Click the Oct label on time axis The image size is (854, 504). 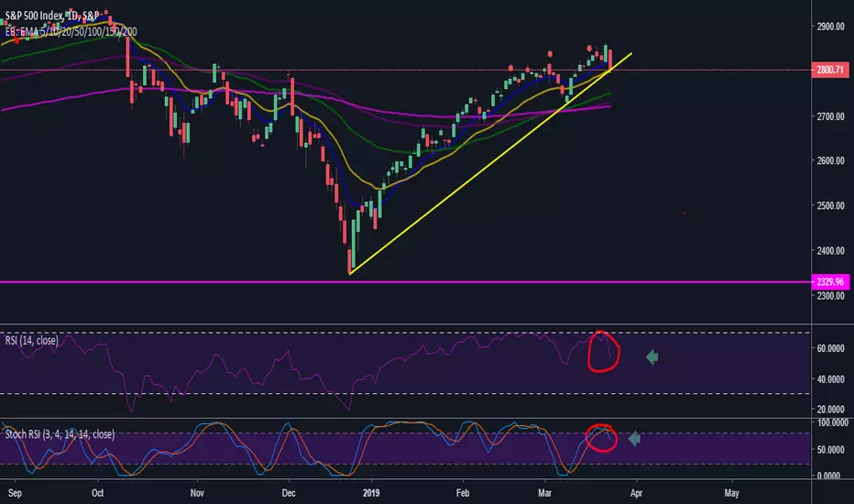(x=97, y=493)
